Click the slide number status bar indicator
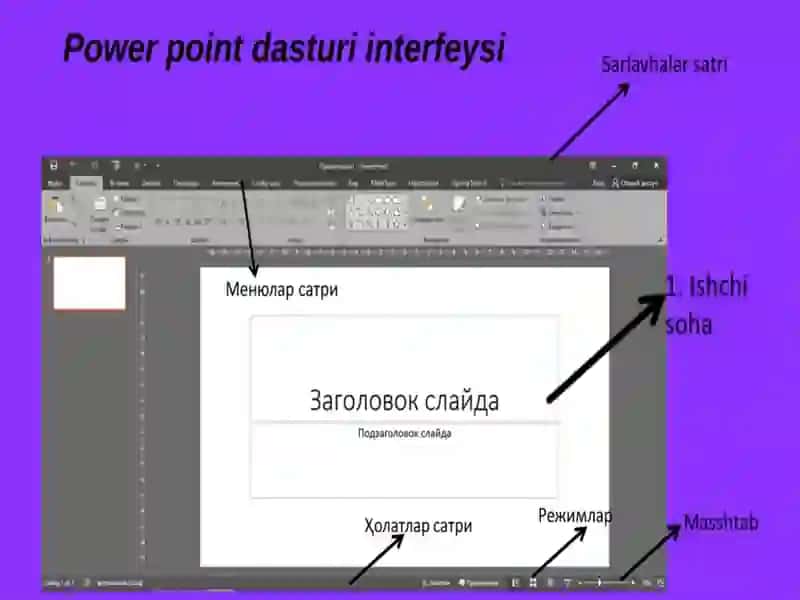The width and height of the screenshot is (800, 600). tap(60, 583)
